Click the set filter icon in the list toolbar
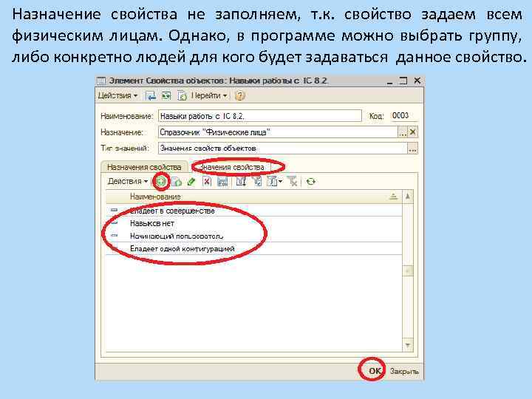The width and height of the screenshot is (532, 399). coord(241,182)
